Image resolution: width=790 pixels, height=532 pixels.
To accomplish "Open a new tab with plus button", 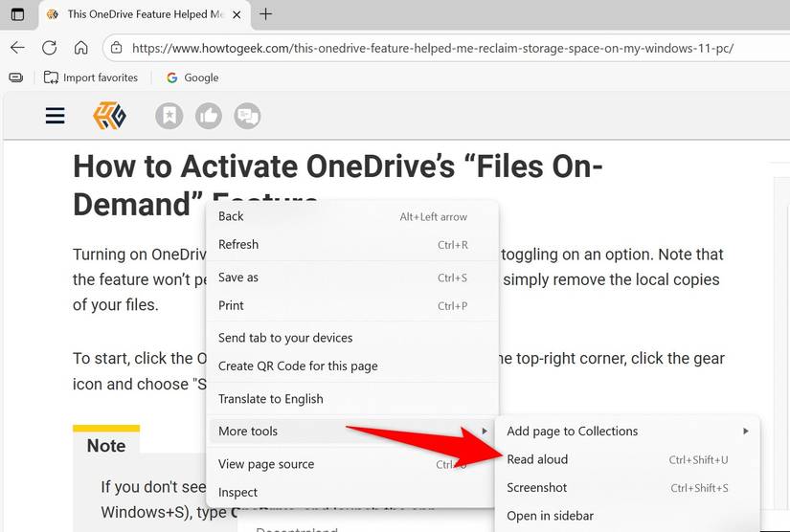I will [x=265, y=14].
